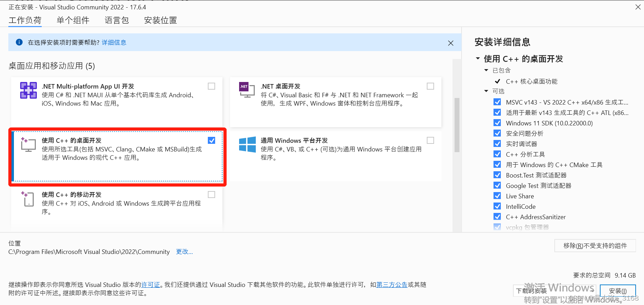Image resolution: width=644 pixels, height=305 pixels.
Task: Click the 通用 Windows 平台开发 card title
Action: 294,140
